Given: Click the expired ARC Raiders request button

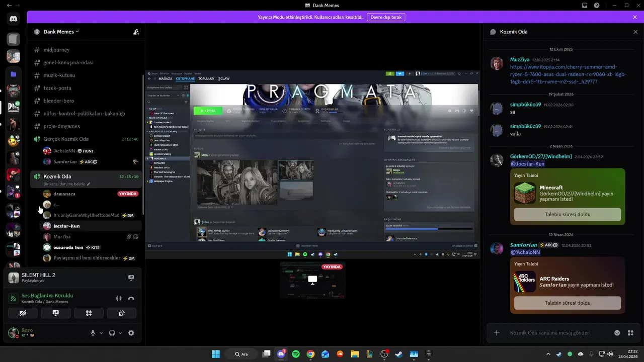Looking at the screenshot, I should [x=568, y=303].
